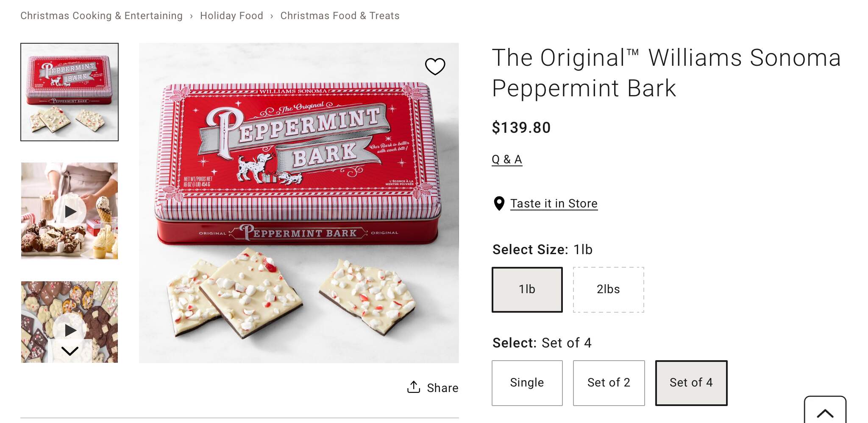Click the Share text label
The image size is (868, 423).
[x=442, y=388]
